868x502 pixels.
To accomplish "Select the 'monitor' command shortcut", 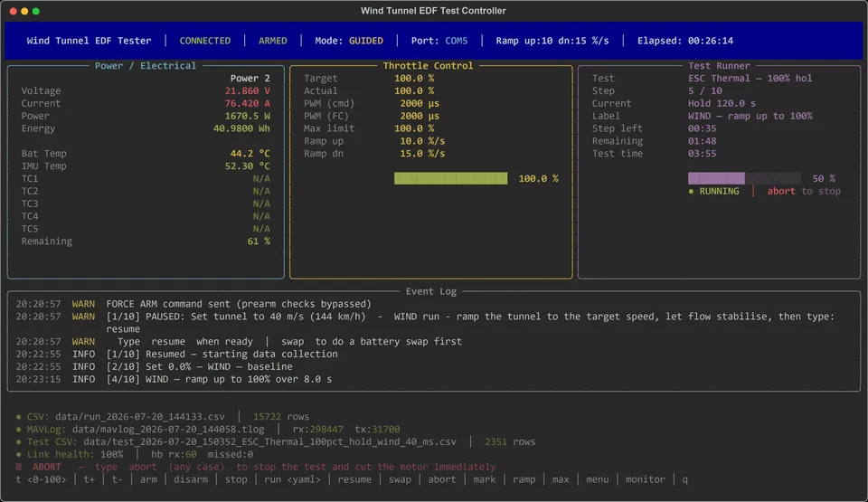I will point(645,479).
